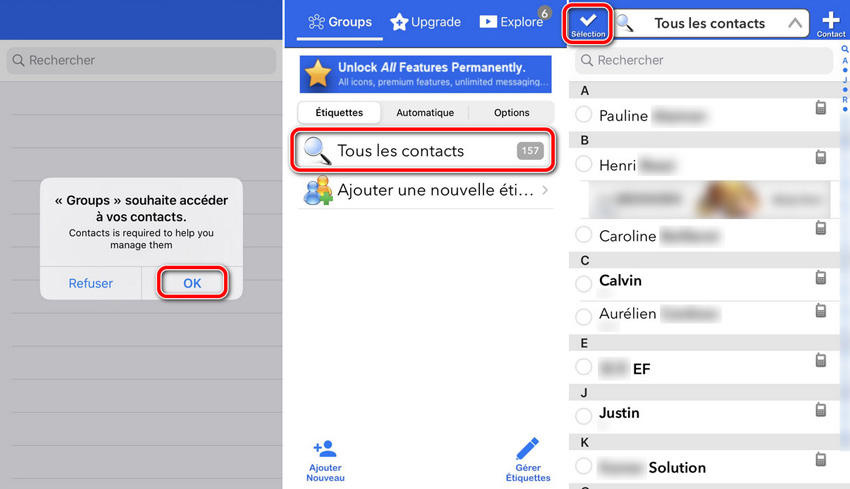Screen dimensions: 850x489
Task: Tap the star icon on Unlock banner
Action: (318, 74)
